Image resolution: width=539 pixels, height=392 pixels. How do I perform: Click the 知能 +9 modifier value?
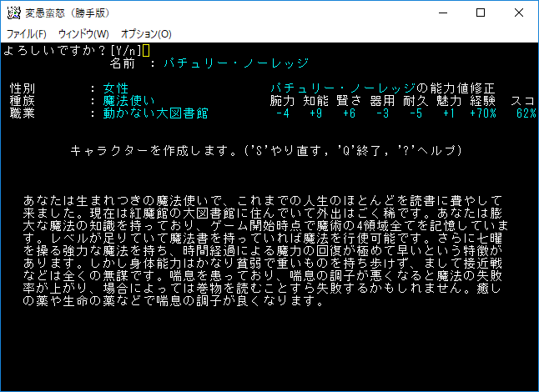click(315, 113)
